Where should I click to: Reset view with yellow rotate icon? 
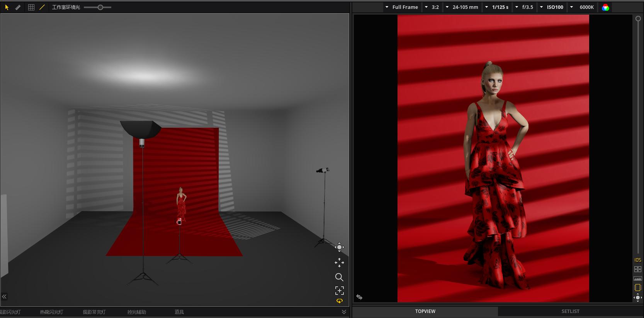(339, 301)
